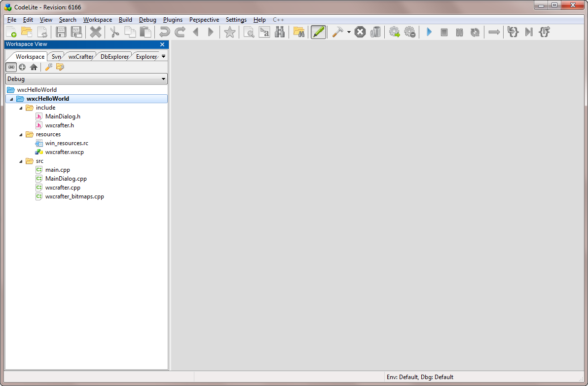
Task: Show current line with the arrow icon
Action: tap(494, 32)
